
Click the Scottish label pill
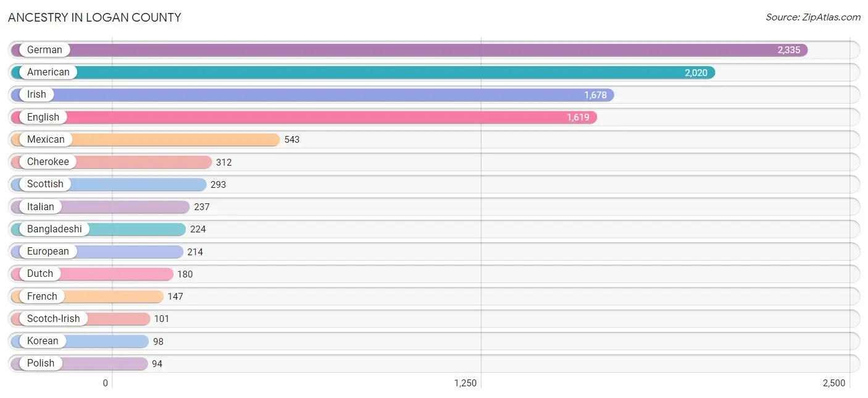pyautogui.click(x=45, y=184)
